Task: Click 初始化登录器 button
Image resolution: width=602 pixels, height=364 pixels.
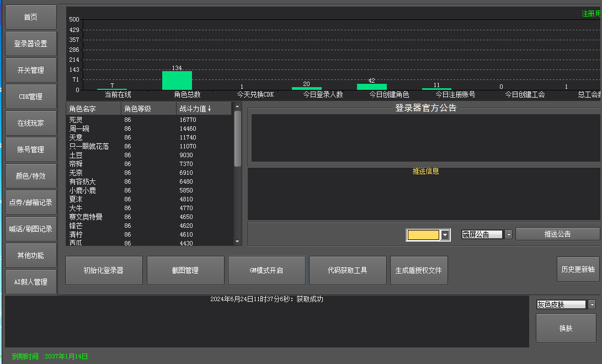Action: pyautogui.click(x=104, y=271)
